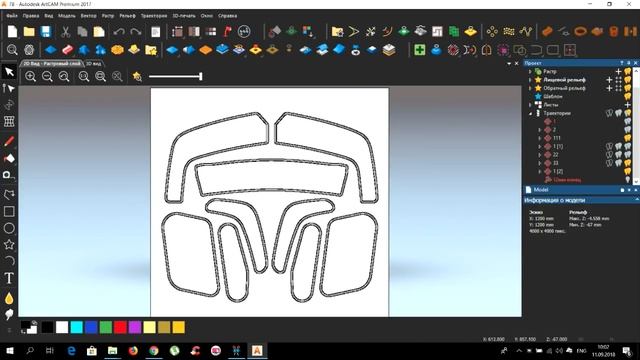Viewport: 640px width, 360px height.
Task: Select the polyline drawing tool
Action: click(x=9, y=194)
